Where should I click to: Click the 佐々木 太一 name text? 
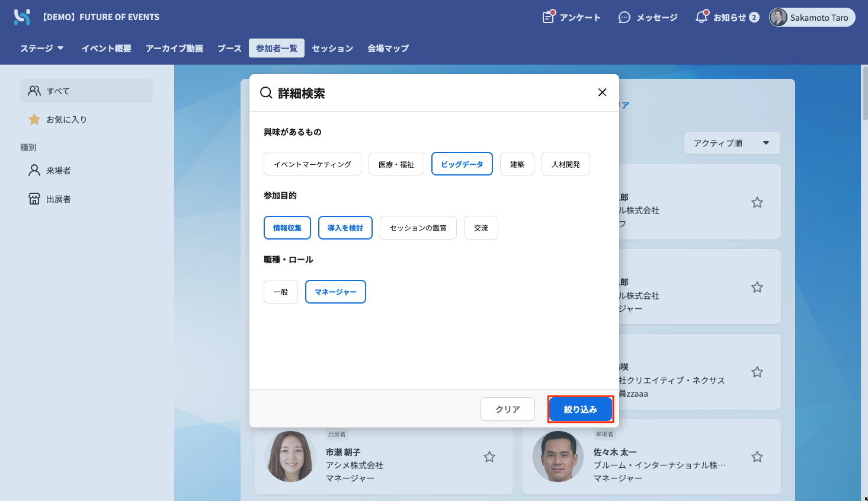(x=615, y=452)
